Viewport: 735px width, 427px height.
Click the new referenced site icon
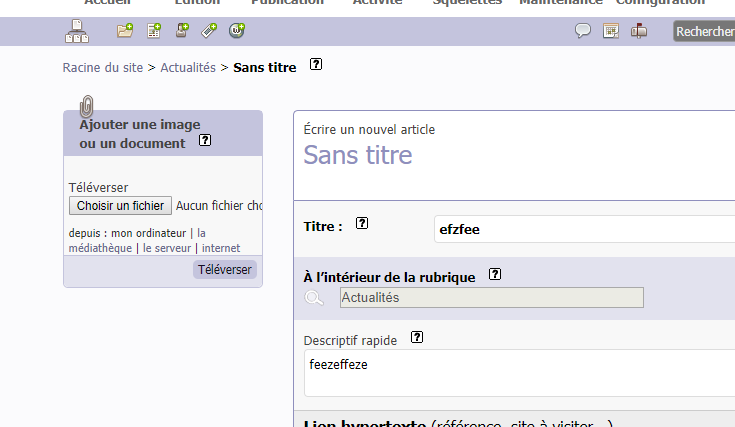(x=237, y=31)
